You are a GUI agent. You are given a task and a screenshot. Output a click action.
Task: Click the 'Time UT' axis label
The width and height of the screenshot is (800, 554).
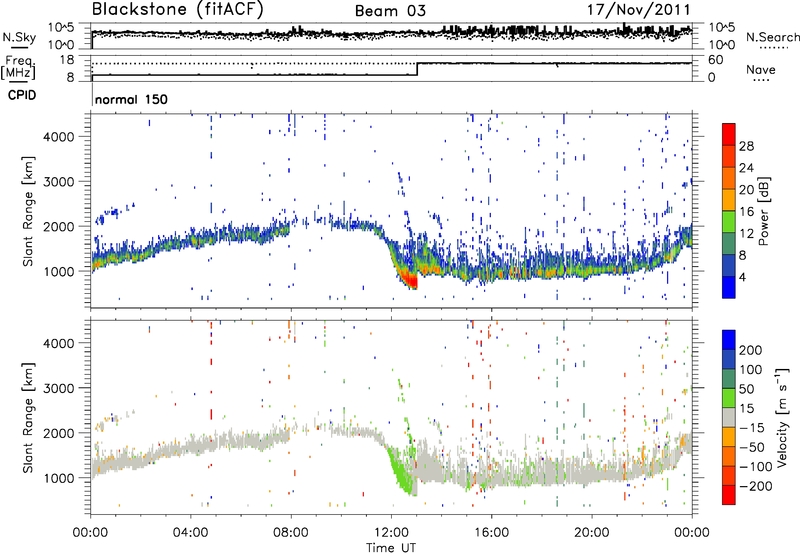(x=391, y=548)
